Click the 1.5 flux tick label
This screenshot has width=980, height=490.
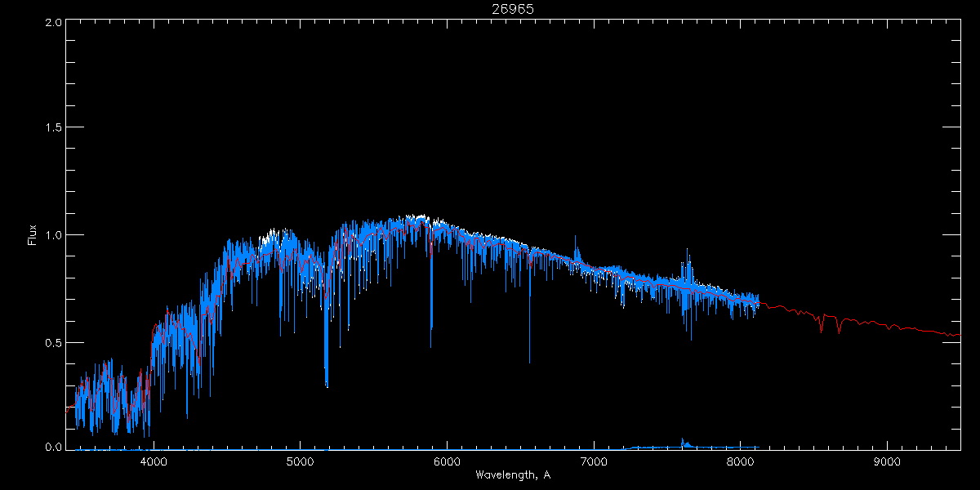pyautogui.click(x=54, y=127)
